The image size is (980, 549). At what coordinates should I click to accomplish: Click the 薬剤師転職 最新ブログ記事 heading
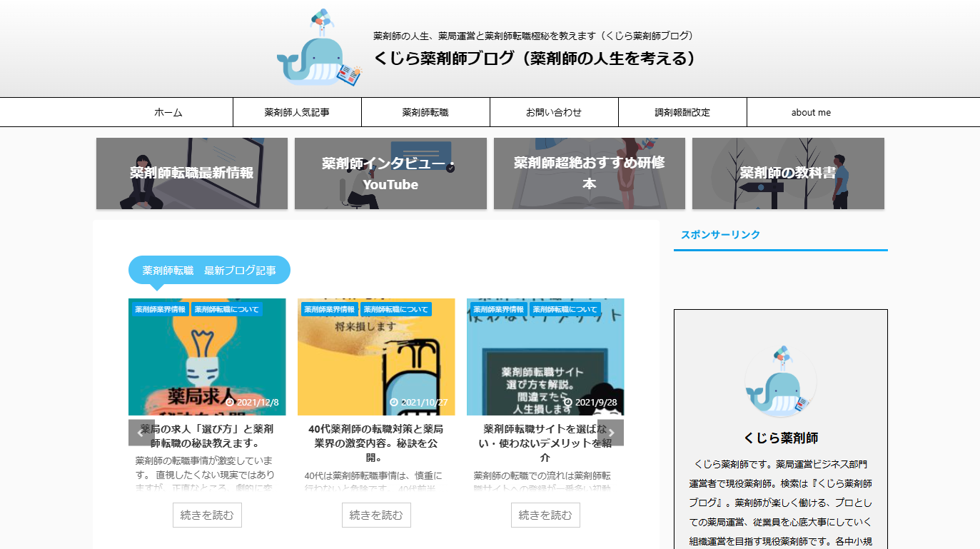coord(209,271)
